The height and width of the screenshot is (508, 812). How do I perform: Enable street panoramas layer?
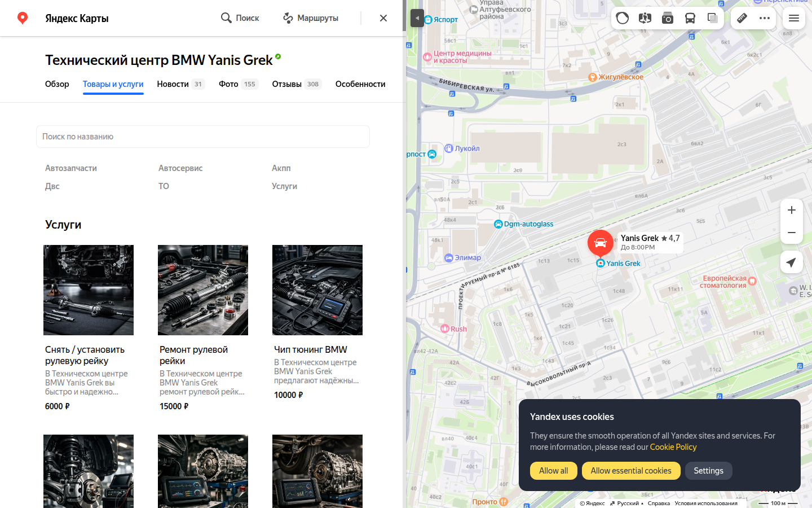tap(645, 18)
